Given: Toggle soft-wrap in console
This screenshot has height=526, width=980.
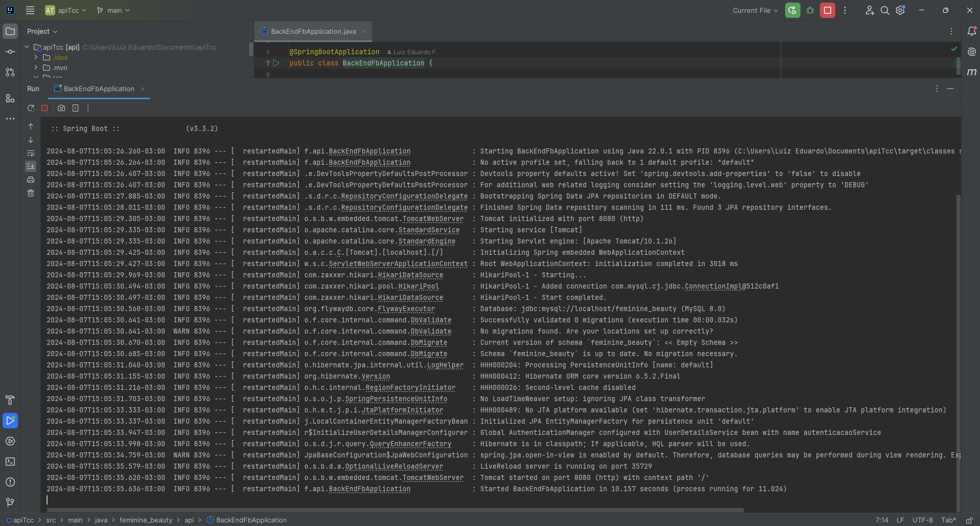Looking at the screenshot, I should (31, 153).
